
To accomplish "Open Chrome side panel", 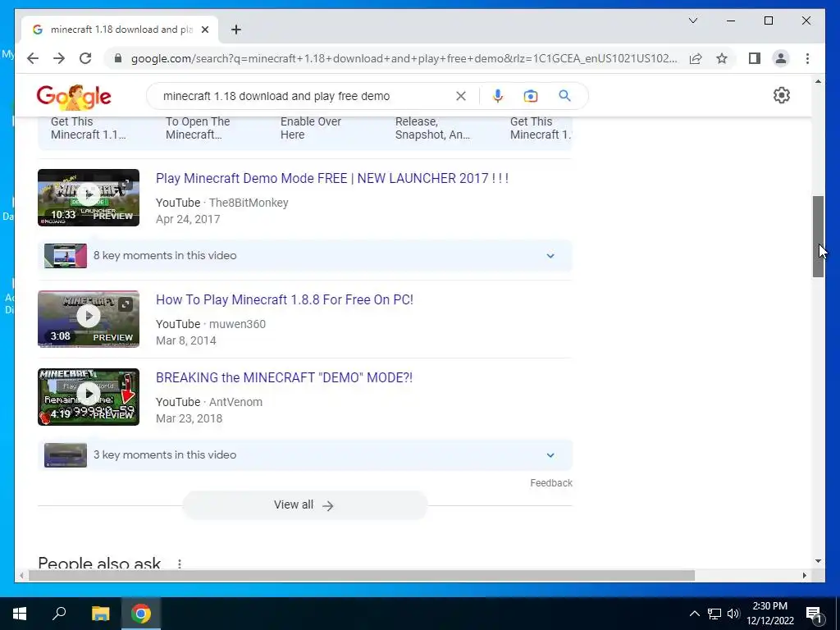I will (x=755, y=58).
